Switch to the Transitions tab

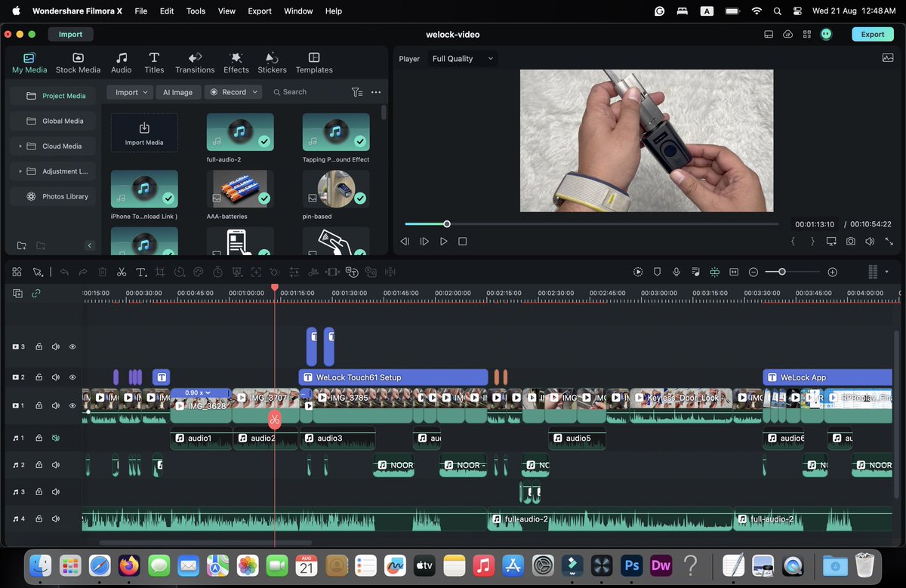point(195,63)
